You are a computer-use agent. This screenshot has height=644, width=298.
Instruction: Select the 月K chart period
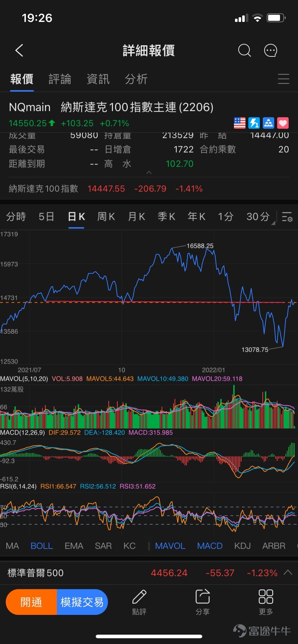(136, 217)
